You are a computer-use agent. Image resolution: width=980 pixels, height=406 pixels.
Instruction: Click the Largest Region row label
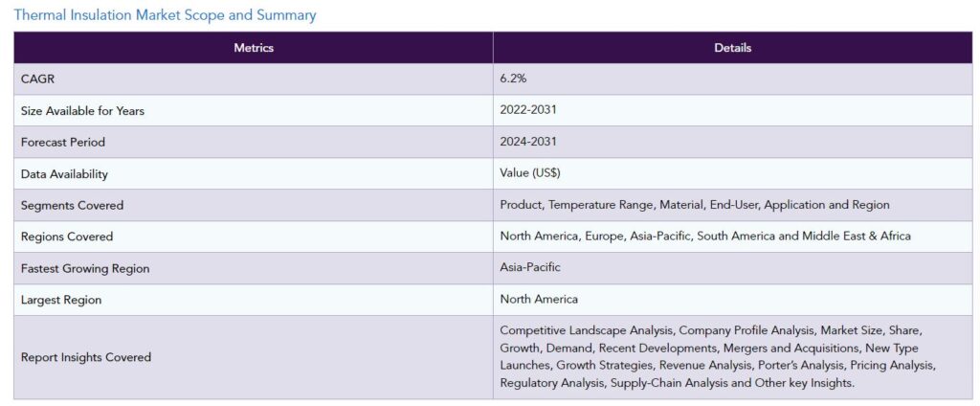(61, 300)
